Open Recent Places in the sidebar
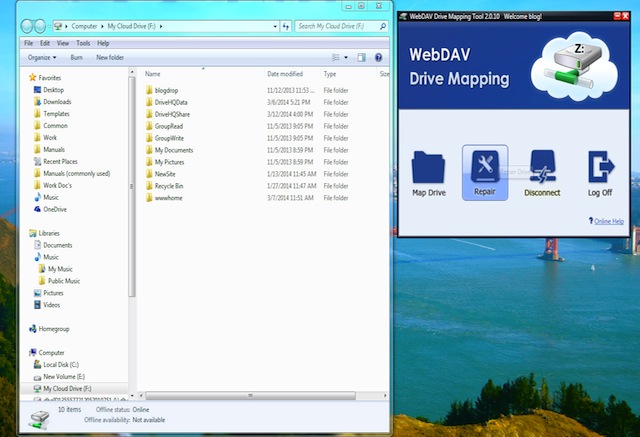 60,162
